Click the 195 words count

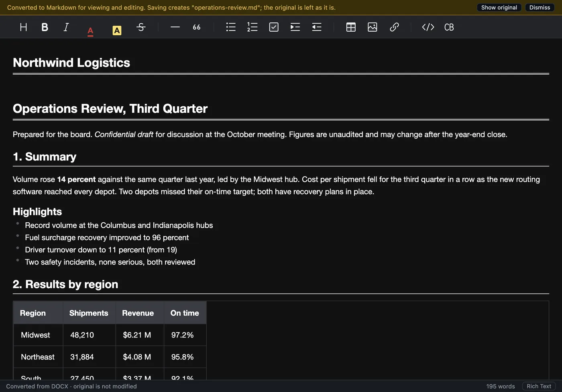[500, 386]
